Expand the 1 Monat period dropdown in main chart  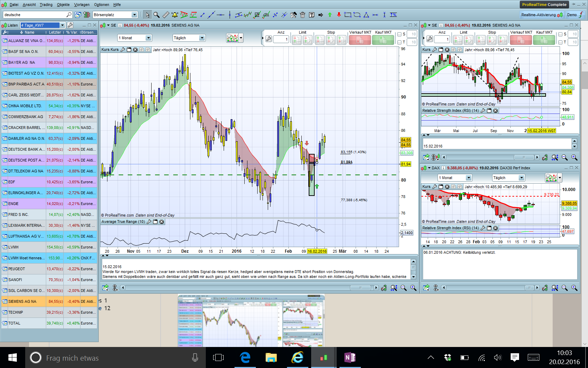148,38
